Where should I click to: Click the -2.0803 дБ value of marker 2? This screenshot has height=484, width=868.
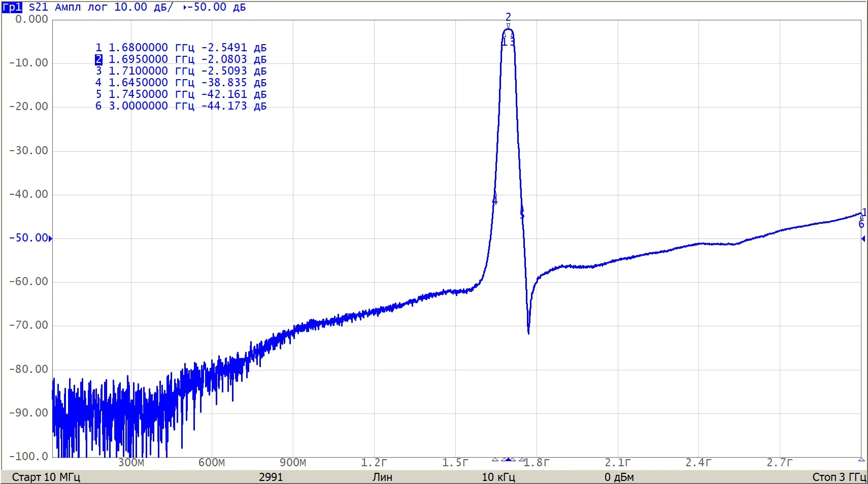(234, 59)
